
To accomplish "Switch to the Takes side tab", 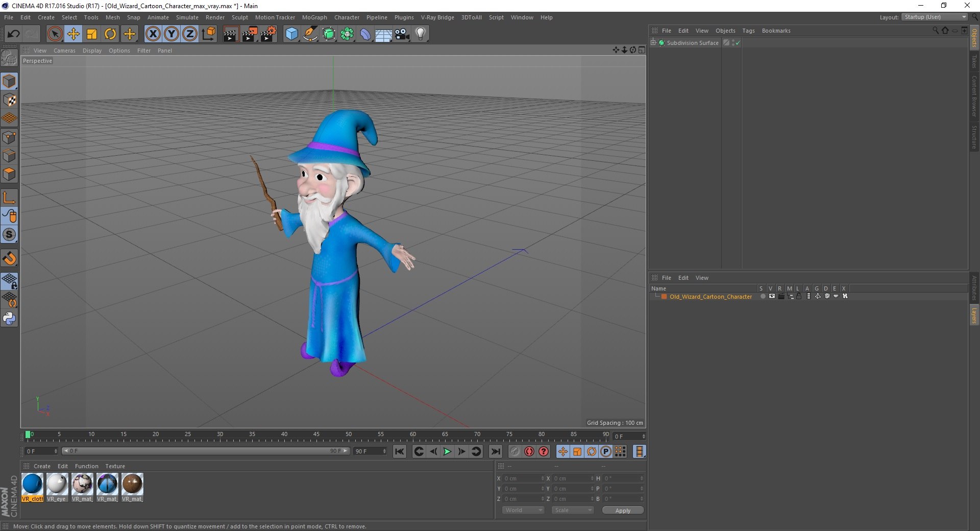I will coord(974,61).
